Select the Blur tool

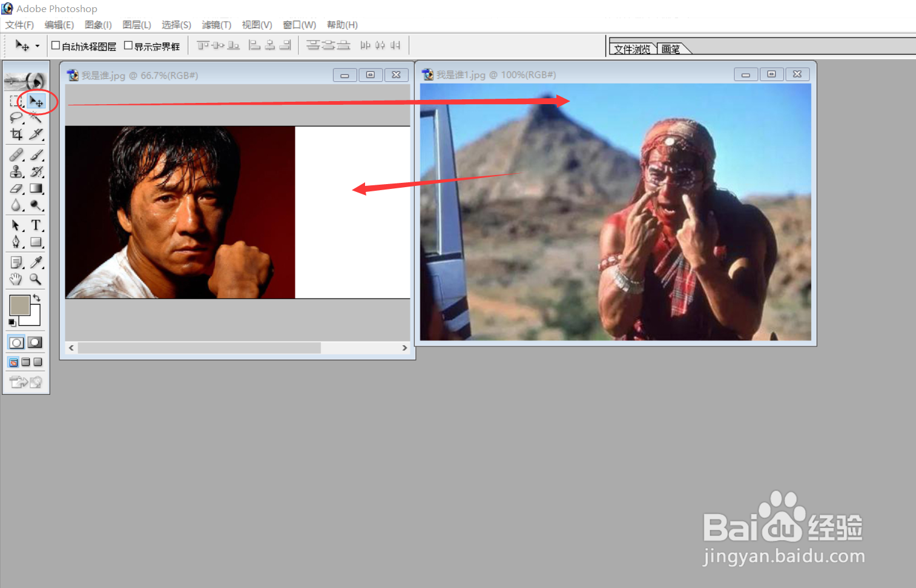pos(16,206)
